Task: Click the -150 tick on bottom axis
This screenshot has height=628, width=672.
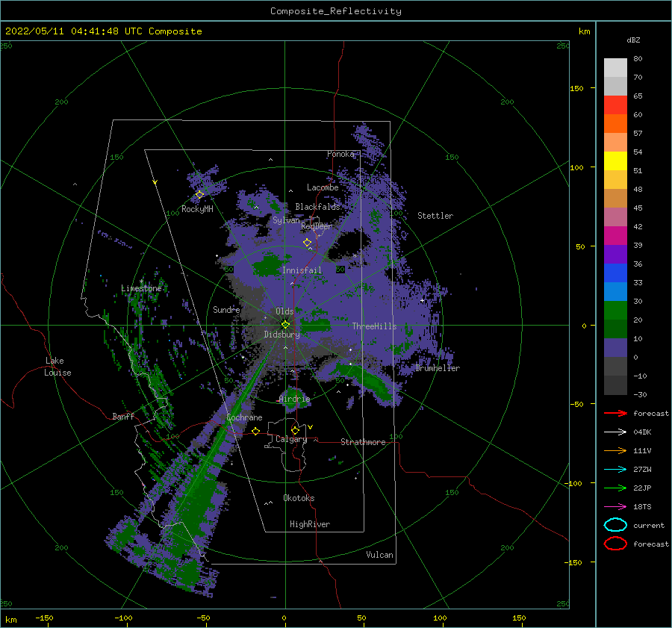Action: click(x=44, y=618)
